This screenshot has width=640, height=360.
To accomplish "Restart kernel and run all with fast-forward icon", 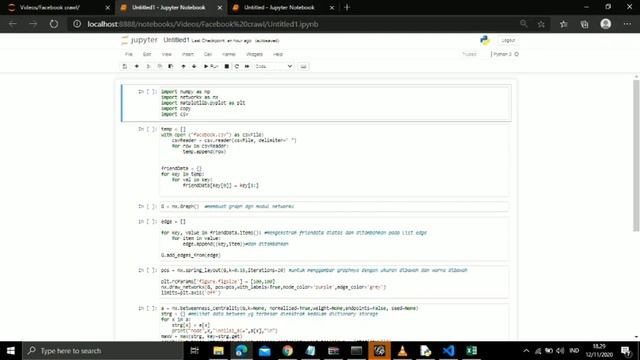I will 247,66.
